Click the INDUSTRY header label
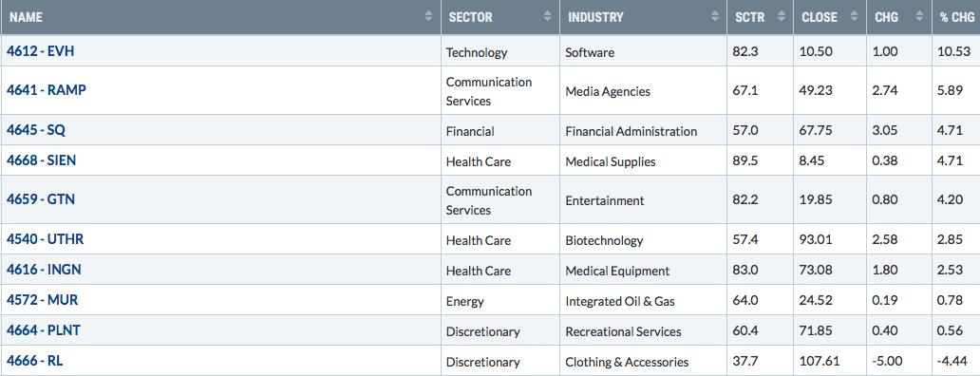 click(x=595, y=17)
